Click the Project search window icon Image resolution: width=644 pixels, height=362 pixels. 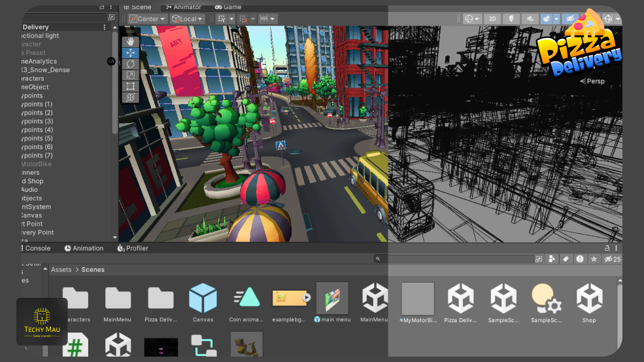[539, 259]
